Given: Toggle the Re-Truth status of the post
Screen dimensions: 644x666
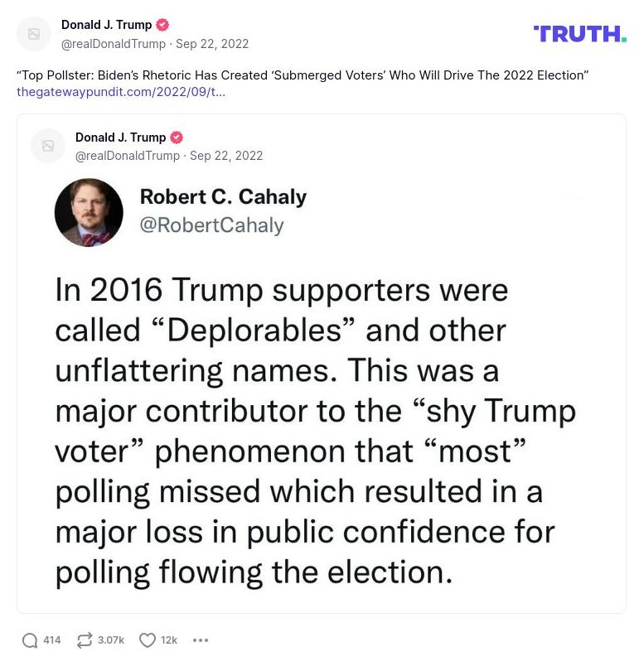Looking at the screenshot, I should coord(83,639).
